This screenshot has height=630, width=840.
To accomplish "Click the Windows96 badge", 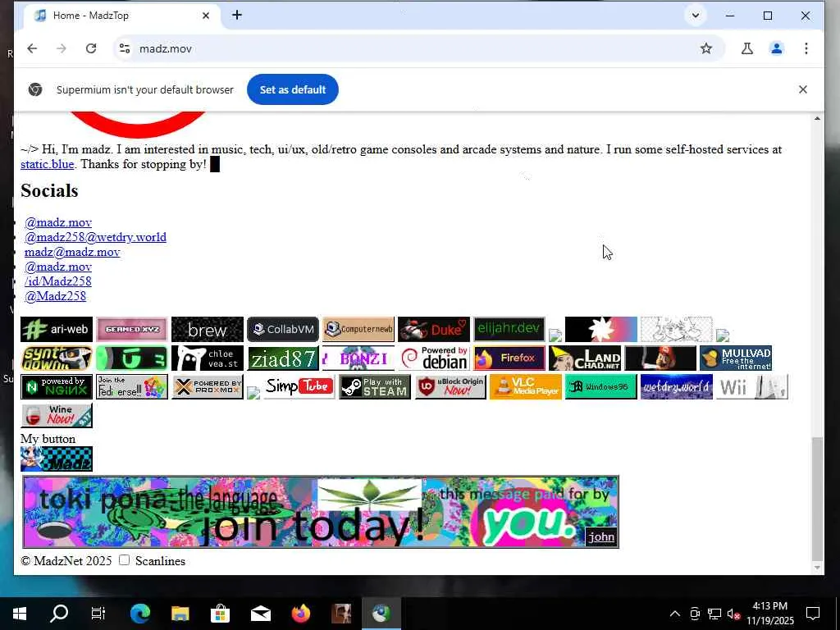I will pos(601,387).
